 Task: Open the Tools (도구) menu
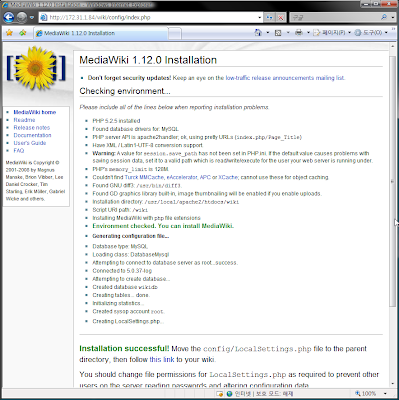point(371,33)
